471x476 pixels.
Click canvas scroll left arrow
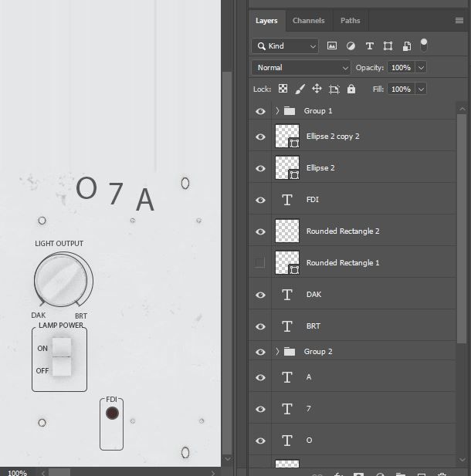(x=42, y=473)
